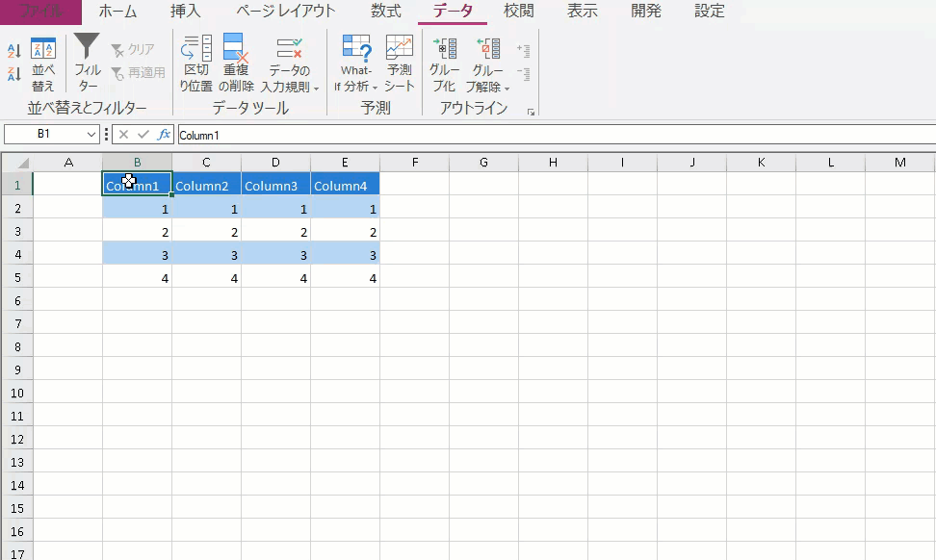The height and width of the screenshot is (560, 936).
Task: Click the Sort A to Z ascending icon
Action: pos(14,50)
